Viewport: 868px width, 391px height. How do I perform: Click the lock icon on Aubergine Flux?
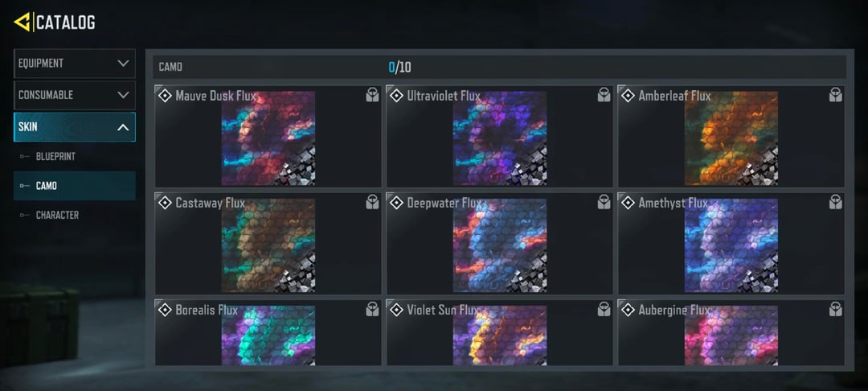tap(835, 309)
